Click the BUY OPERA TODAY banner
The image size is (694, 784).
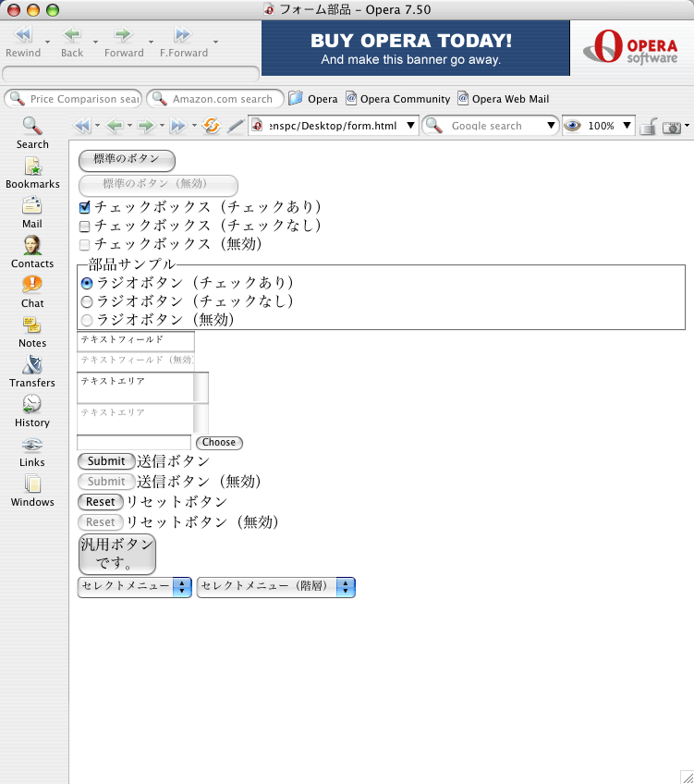416,48
